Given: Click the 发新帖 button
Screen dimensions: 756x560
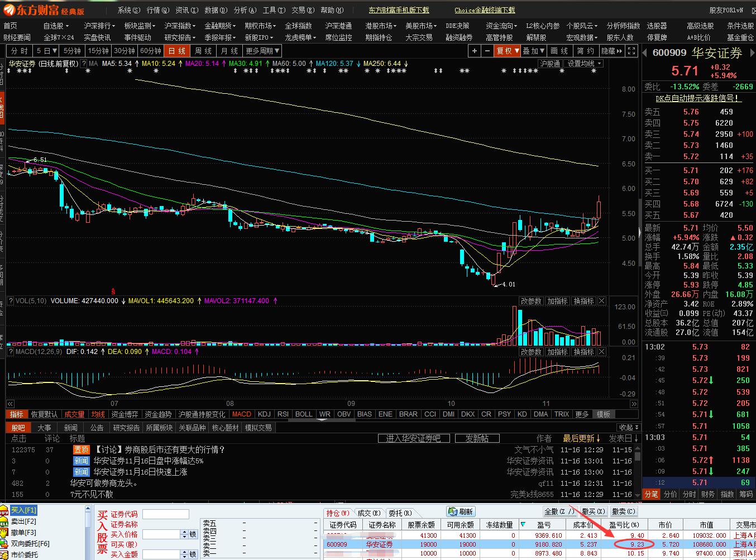Looking at the screenshot, I should [477, 438].
